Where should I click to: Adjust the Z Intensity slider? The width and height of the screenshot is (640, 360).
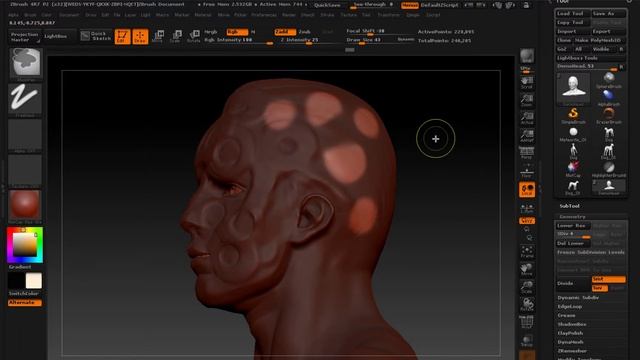(299, 40)
